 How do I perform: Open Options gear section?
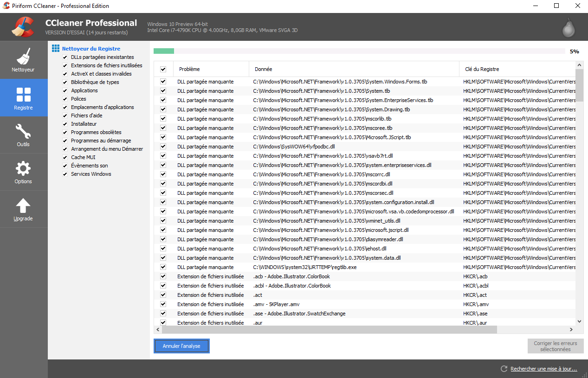pyautogui.click(x=24, y=172)
